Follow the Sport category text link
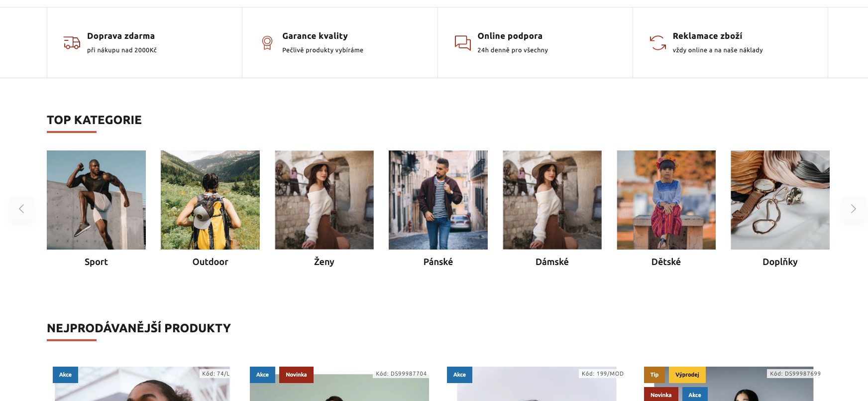Screen dimensions: 868x401 (x=96, y=262)
